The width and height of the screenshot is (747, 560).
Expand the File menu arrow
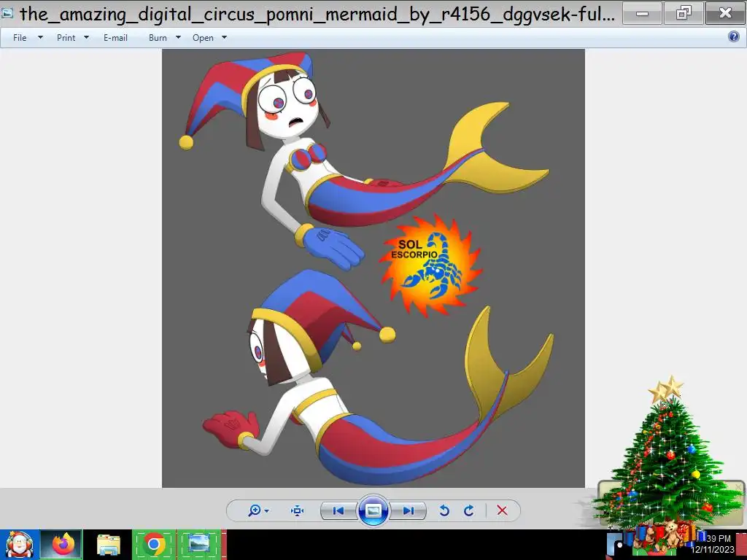point(41,37)
